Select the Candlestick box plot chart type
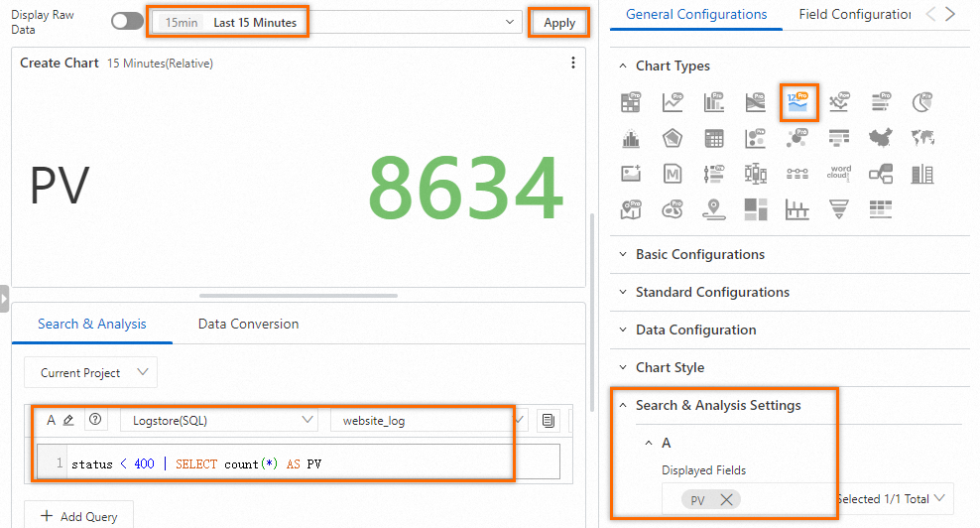Screen dimensions: 980x528 click(756, 174)
